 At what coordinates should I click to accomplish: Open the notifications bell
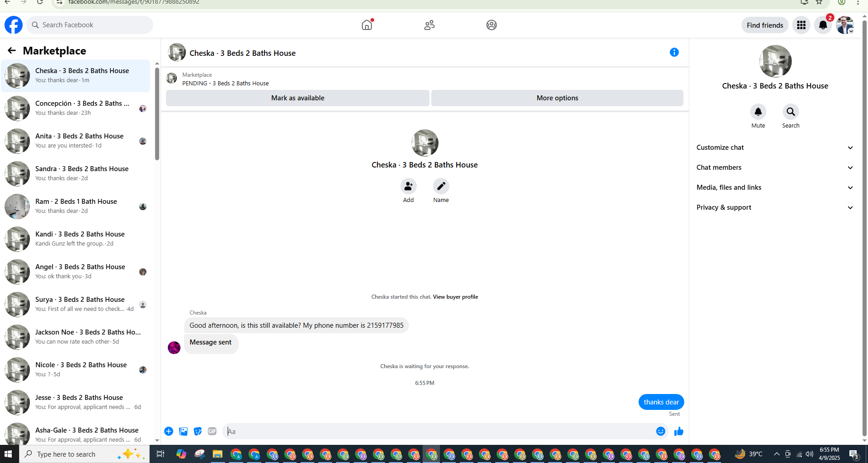point(823,25)
